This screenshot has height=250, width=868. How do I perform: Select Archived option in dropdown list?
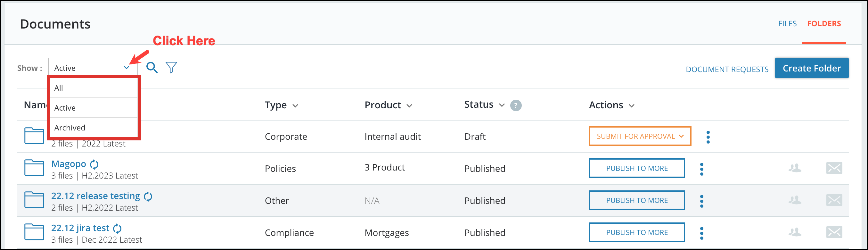(94, 128)
